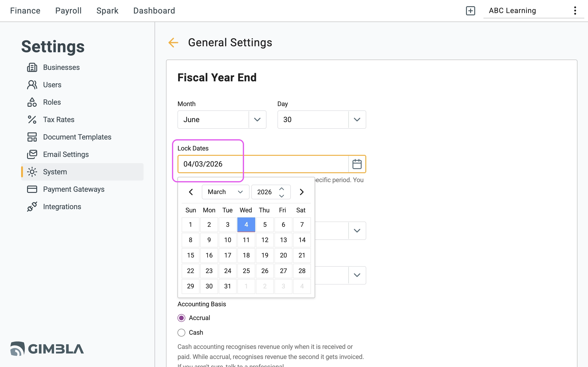Viewport: 588px width, 367px height.
Task: Select the Roles settings icon
Action: coord(32,102)
